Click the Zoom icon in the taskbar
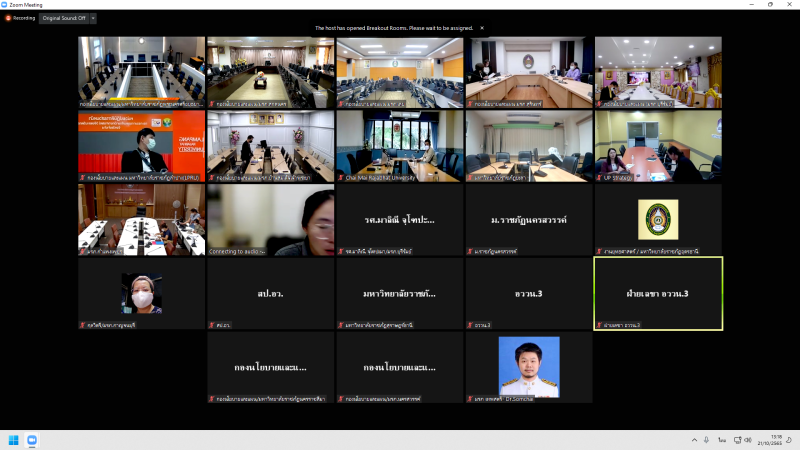The height and width of the screenshot is (450, 800). 31,440
